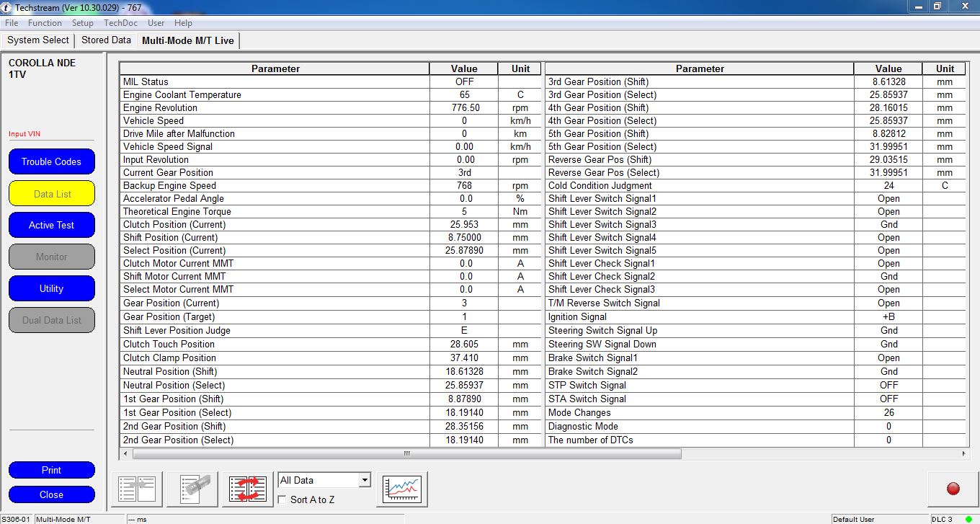
Task: Open Trouble Codes screen
Action: point(51,161)
